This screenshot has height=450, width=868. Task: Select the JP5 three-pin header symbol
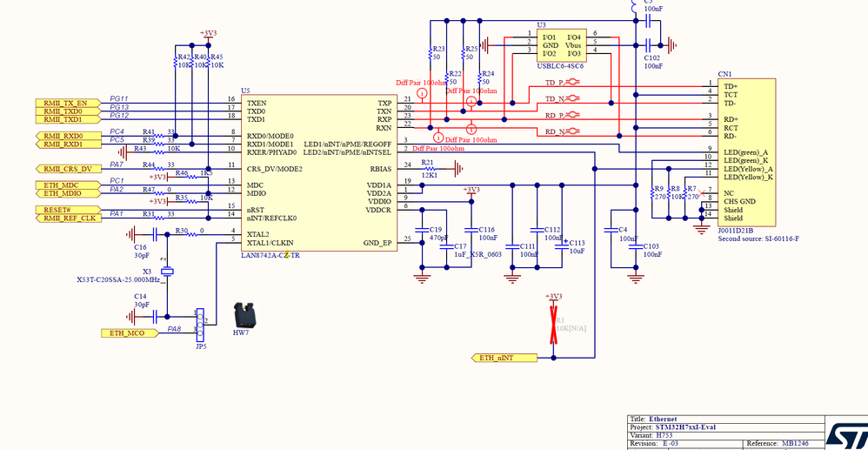click(x=200, y=324)
